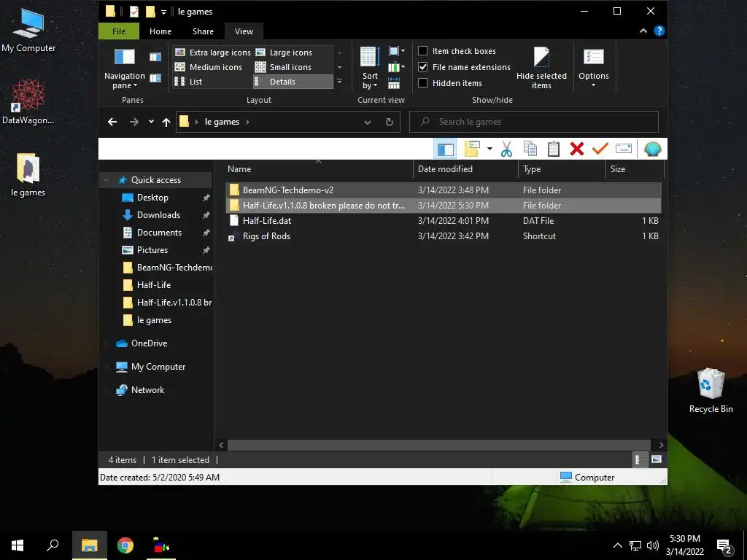Viewport: 747px width, 560px height.
Task: Select Network in the navigation pane
Action: (147, 390)
